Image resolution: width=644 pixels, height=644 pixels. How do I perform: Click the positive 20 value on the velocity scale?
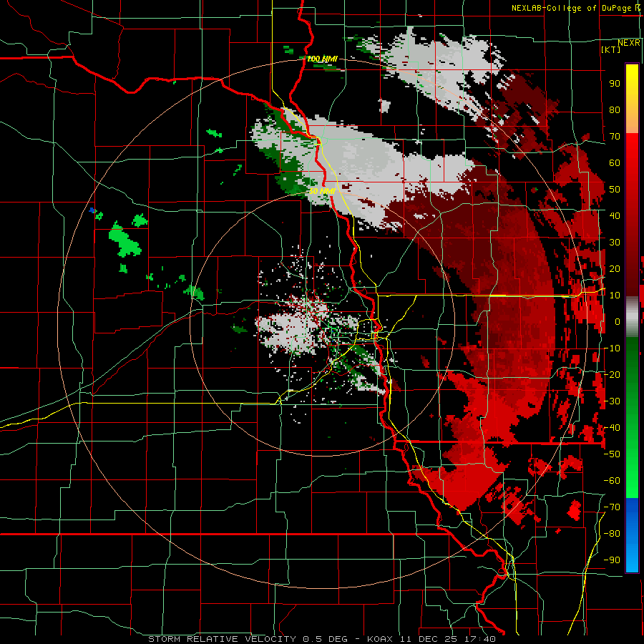615,268
